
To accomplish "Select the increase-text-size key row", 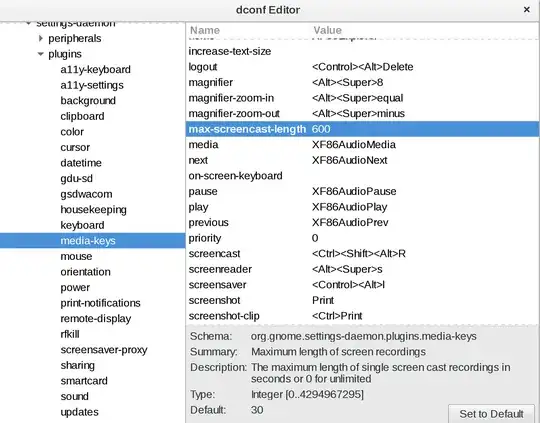I will coord(362,51).
